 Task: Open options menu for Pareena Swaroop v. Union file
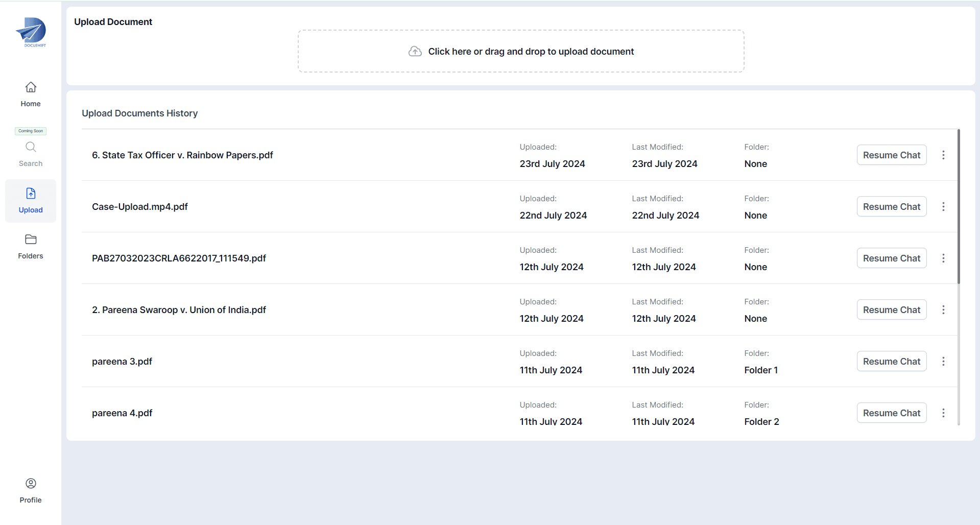(x=943, y=309)
